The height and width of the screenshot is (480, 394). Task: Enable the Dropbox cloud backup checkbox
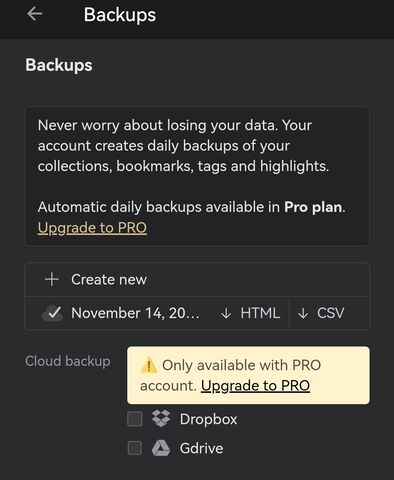point(135,419)
